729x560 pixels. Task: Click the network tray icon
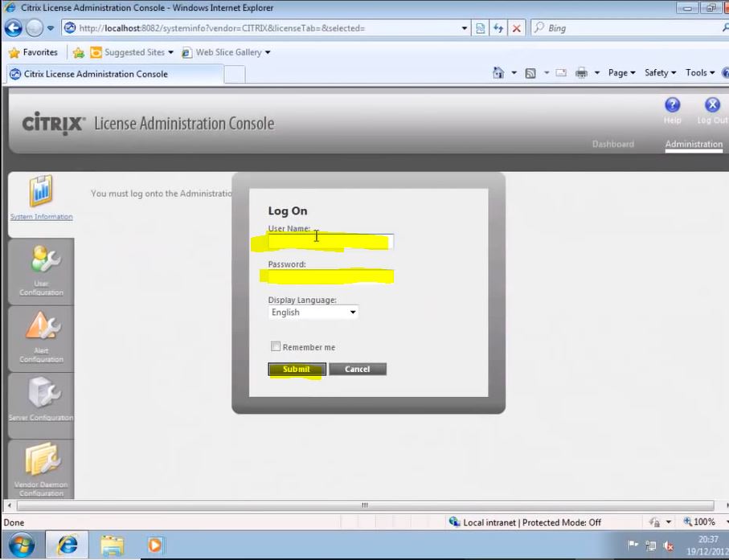click(651, 546)
